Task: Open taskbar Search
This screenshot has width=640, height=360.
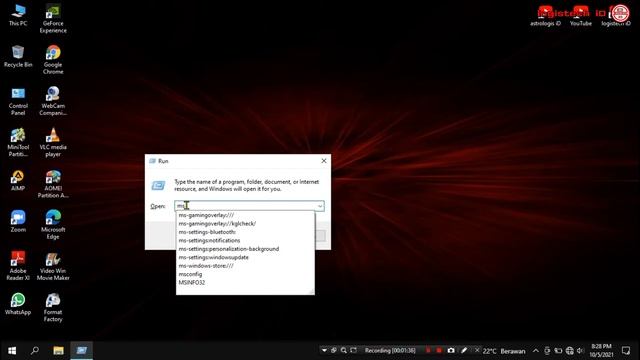Action: (x=35, y=350)
